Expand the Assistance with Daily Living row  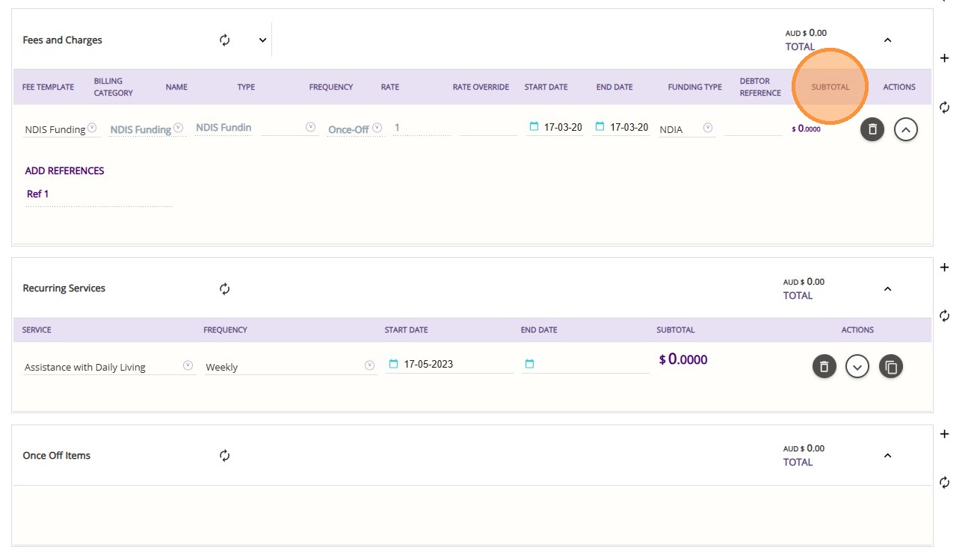[x=857, y=366]
